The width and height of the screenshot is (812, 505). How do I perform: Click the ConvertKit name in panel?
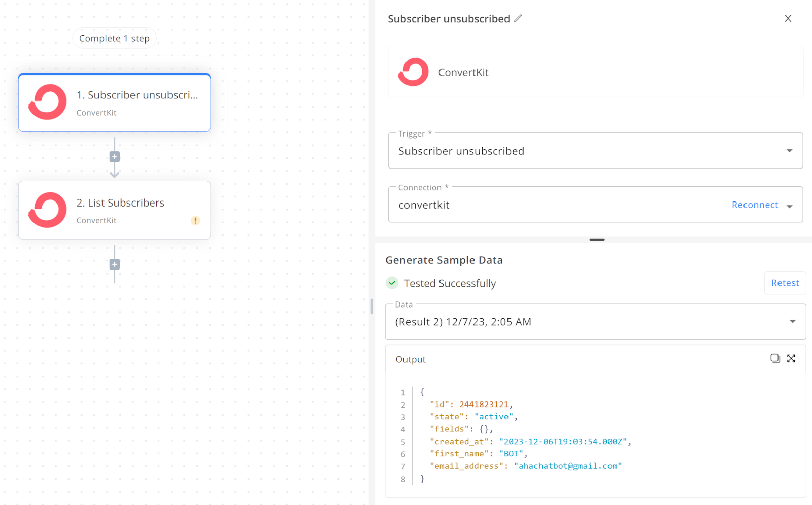[x=463, y=73]
